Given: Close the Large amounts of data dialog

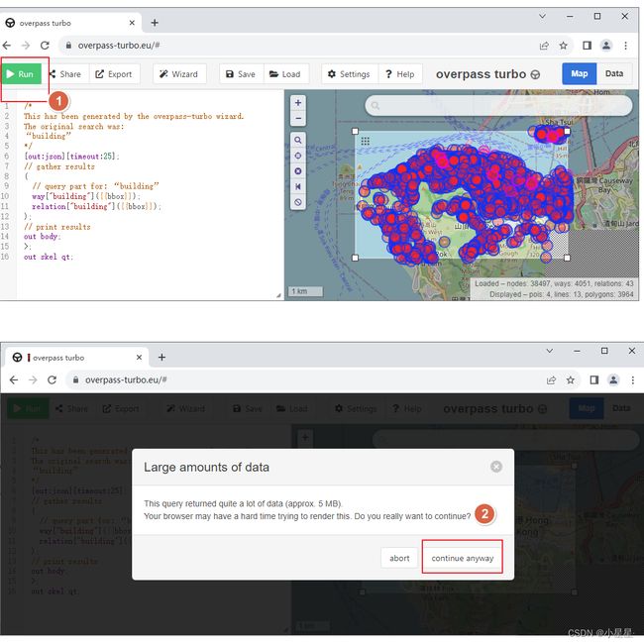Looking at the screenshot, I should [x=496, y=467].
